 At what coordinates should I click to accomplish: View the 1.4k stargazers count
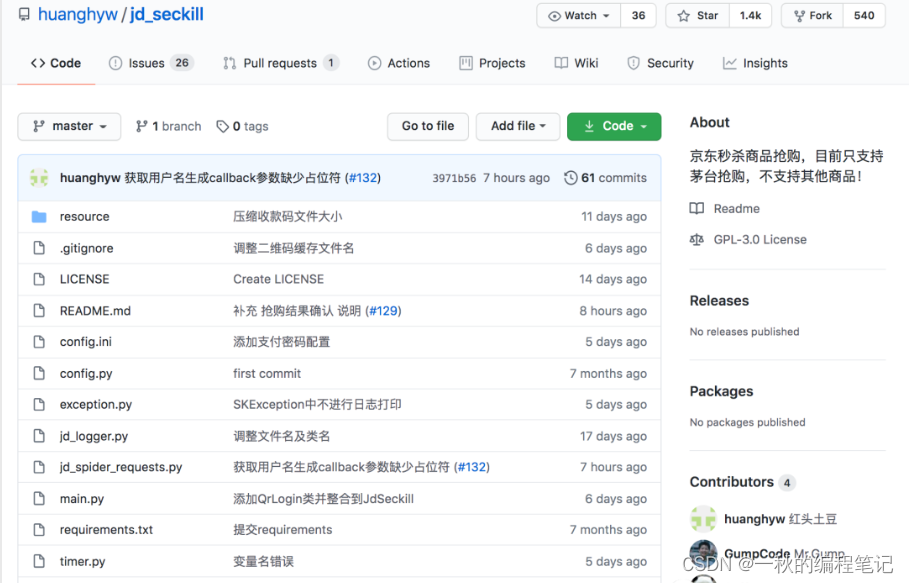(750, 16)
